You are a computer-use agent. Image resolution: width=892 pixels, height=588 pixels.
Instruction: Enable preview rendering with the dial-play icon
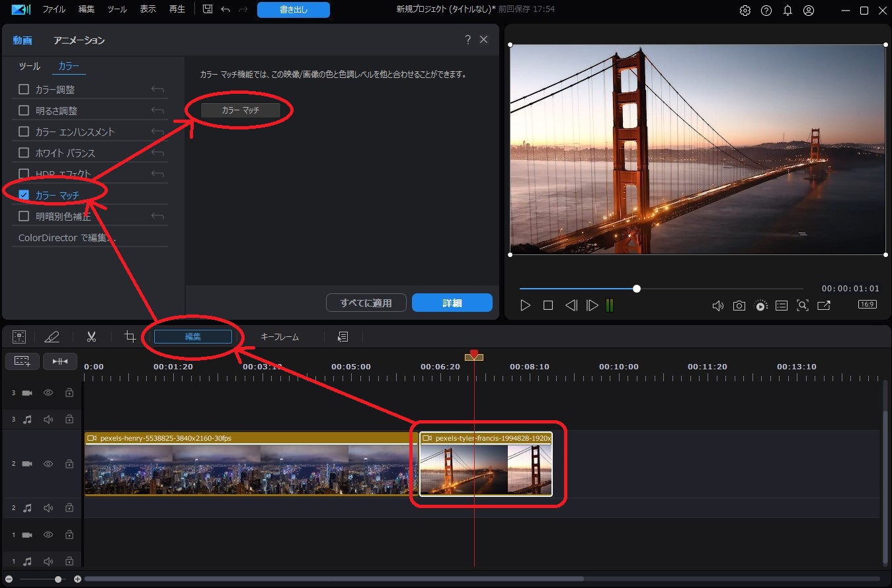pos(760,305)
